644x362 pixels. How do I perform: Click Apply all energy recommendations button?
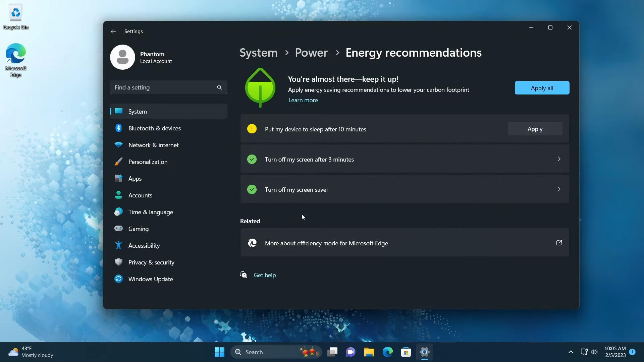(x=542, y=87)
